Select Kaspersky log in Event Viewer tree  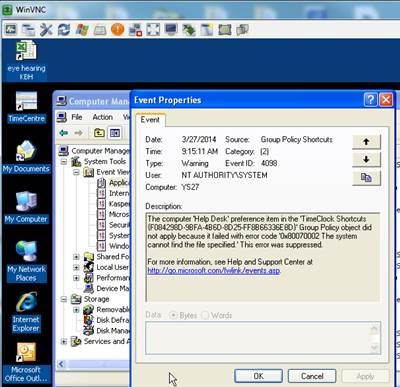113,204
